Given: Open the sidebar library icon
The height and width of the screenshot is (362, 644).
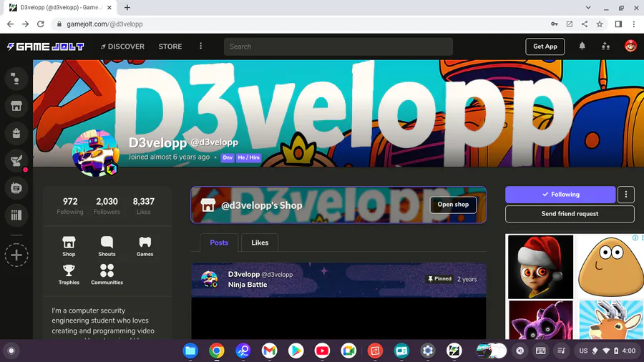Looking at the screenshot, I should [x=16, y=215].
